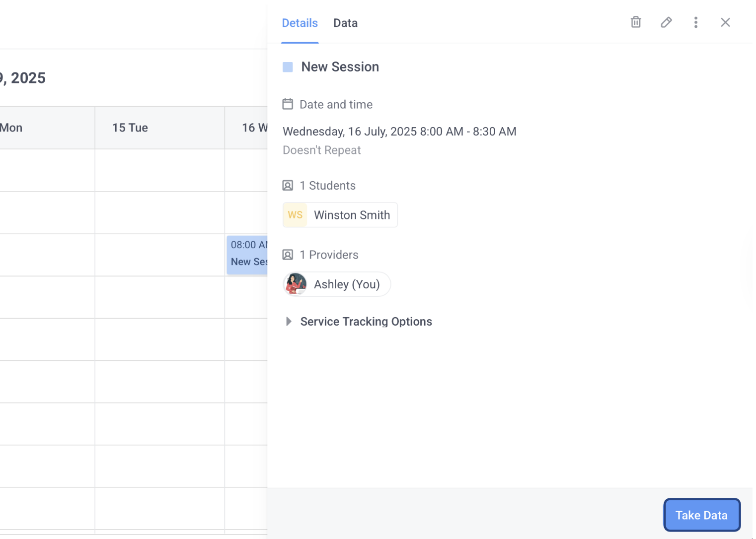The width and height of the screenshot is (756, 539).
Task: Close the session details panel
Action: tap(725, 22)
